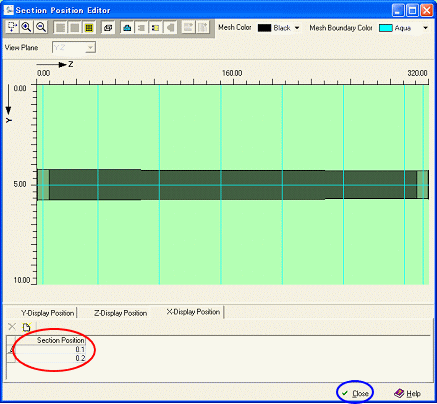Open the View Plane YZ combo box
Image resolution: width=437 pixels, height=404 pixels.
tap(74, 48)
